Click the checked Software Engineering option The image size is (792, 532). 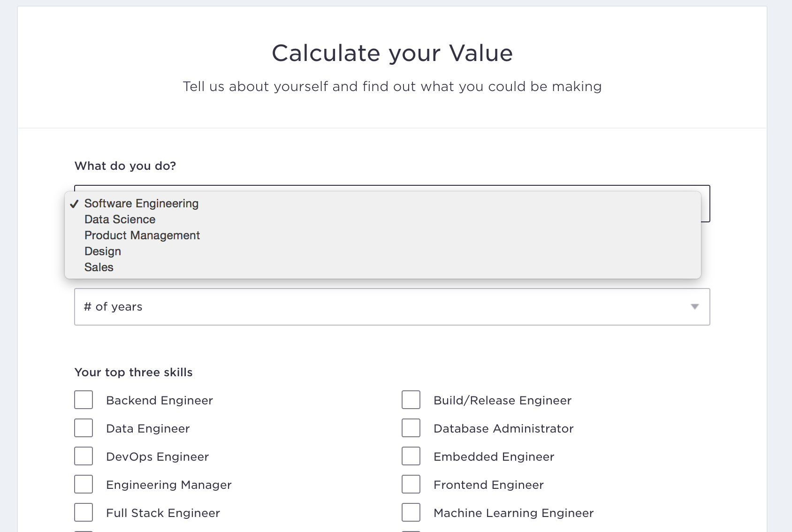click(141, 203)
